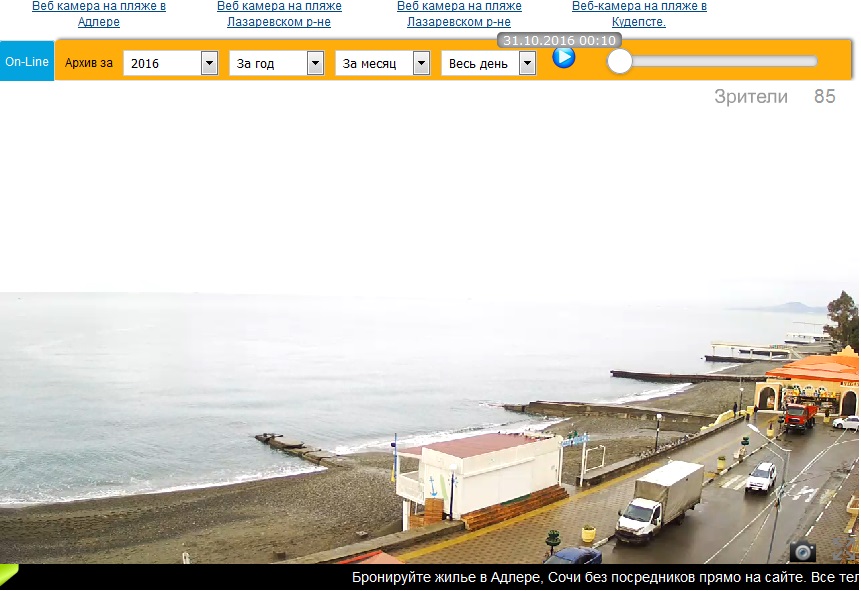Play the archived webcam recording
The image size is (861, 591).
coord(564,57)
